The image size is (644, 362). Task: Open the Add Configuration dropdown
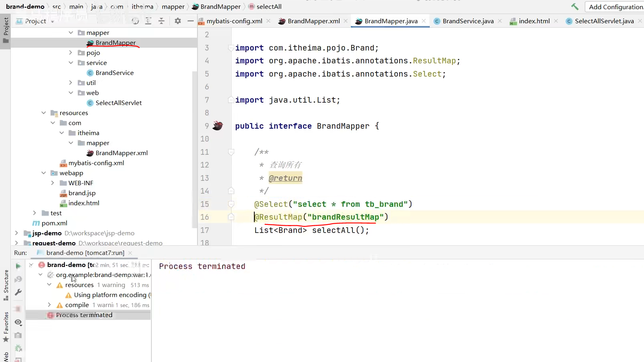pos(615,7)
